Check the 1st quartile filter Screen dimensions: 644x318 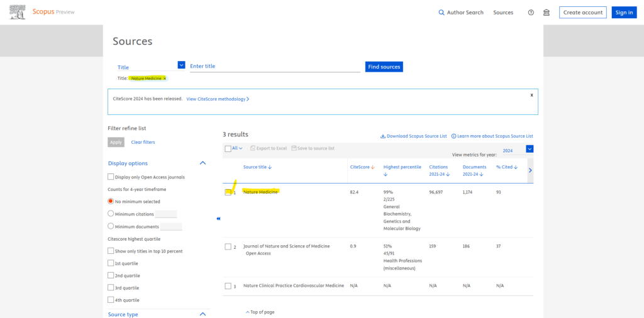[111, 263]
